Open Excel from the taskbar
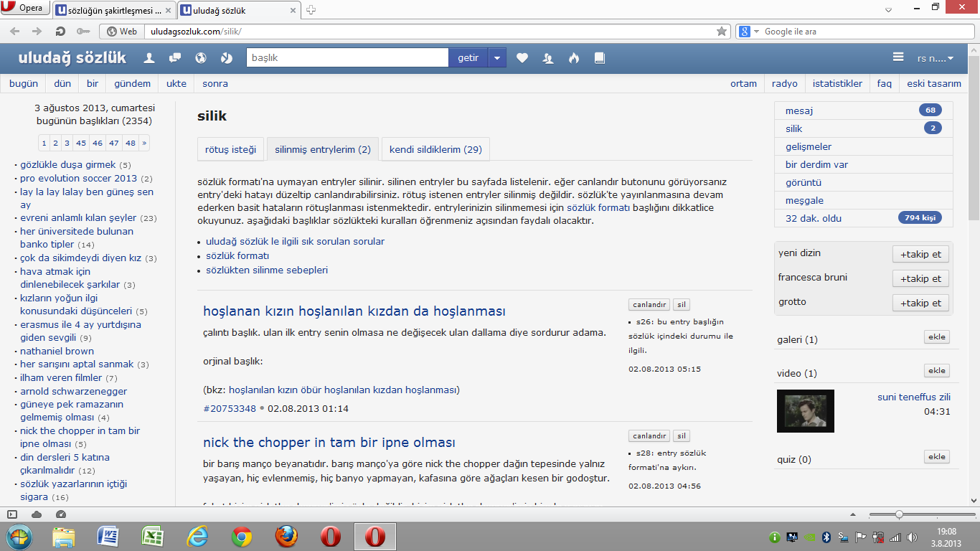 pos(152,537)
